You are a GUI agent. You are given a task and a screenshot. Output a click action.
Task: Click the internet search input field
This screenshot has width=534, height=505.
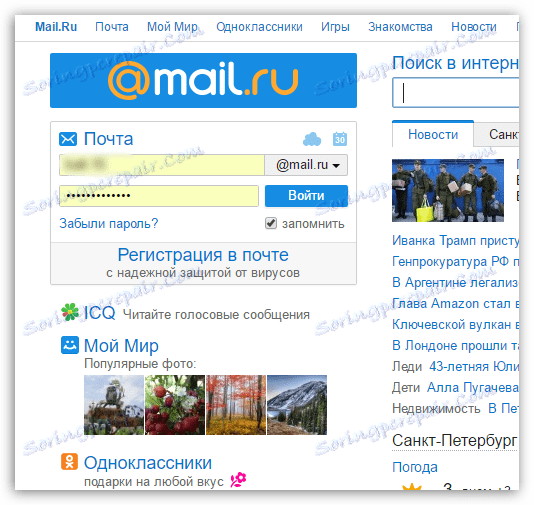click(456, 93)
